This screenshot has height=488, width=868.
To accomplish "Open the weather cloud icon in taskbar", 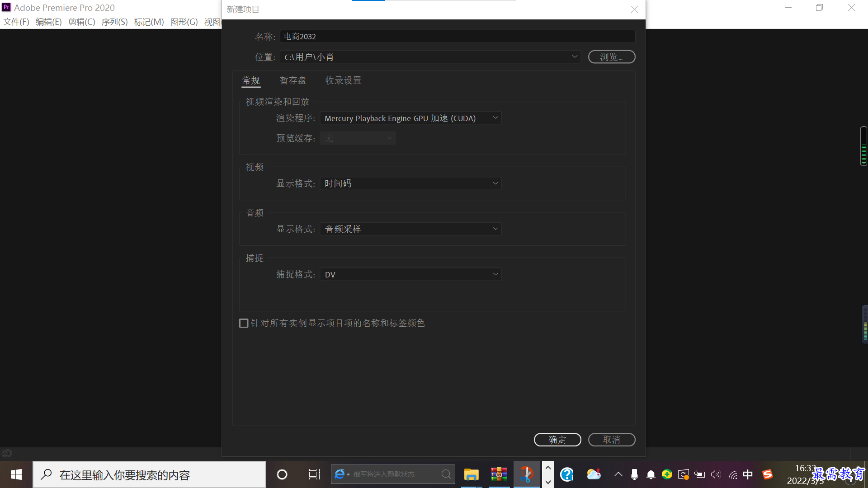I will pyautogui.click(x=594, y=474).
